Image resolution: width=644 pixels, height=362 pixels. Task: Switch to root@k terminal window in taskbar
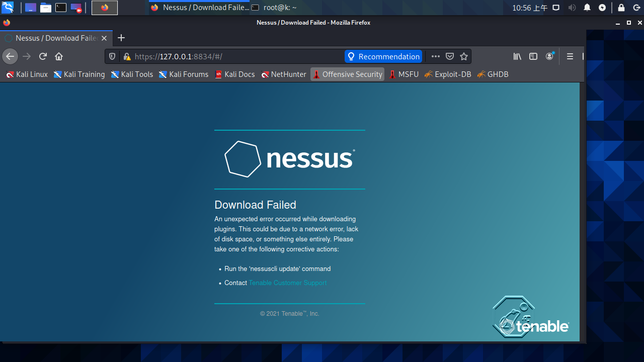(274, 8)
